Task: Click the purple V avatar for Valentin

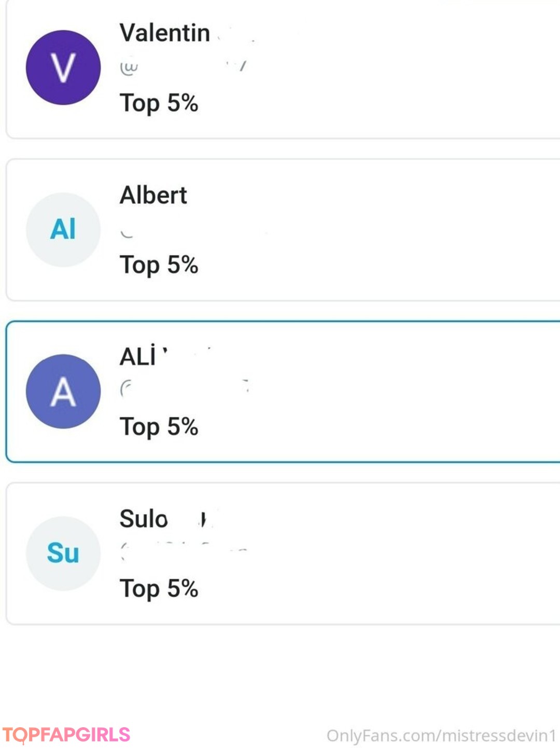Action: (63, 67)
